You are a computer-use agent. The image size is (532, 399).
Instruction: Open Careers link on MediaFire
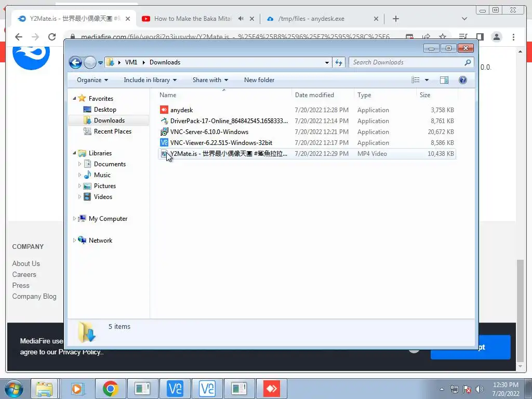coord(24,274)
